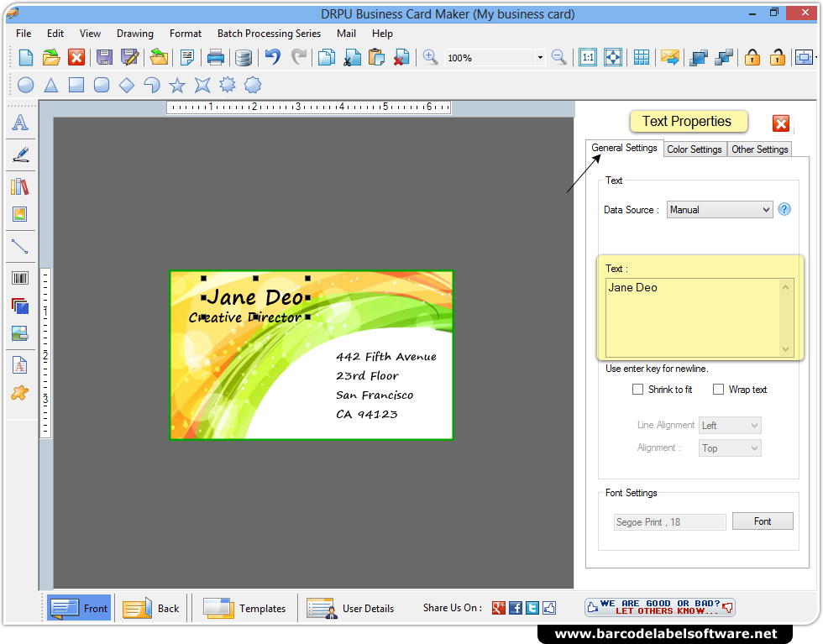The width and height of the screenshot is (823, 644).
Task: Select the Line drawing tool
Action: (20, 246)
